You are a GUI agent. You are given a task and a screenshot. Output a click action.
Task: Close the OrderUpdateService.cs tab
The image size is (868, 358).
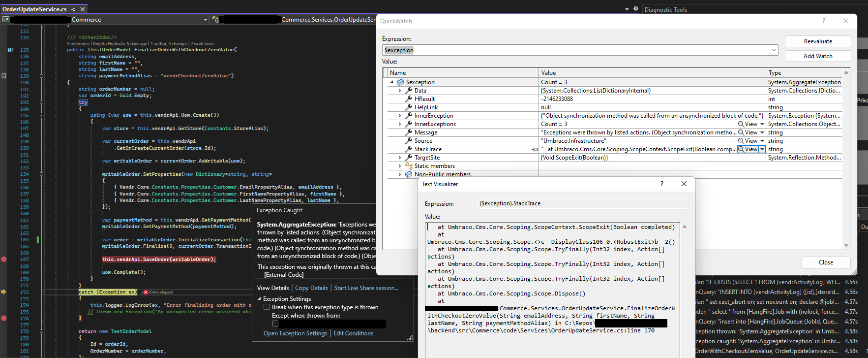pos(83,9)
